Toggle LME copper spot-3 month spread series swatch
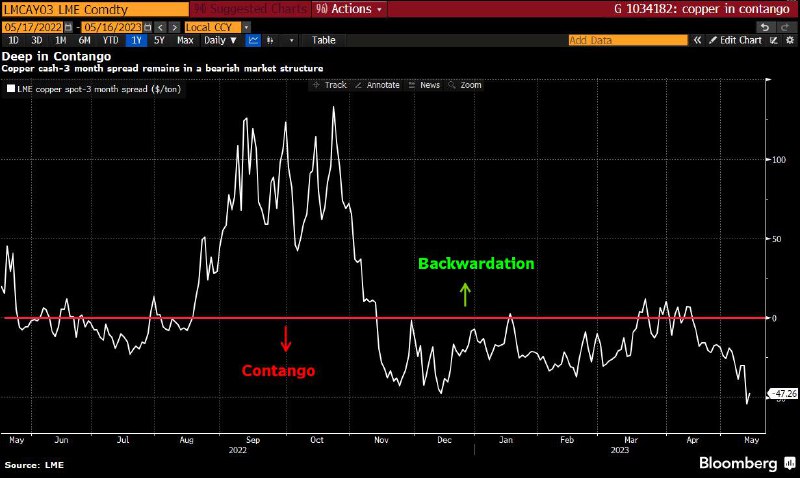This screenshot has width=800, height=478. (x=11, y=89)
